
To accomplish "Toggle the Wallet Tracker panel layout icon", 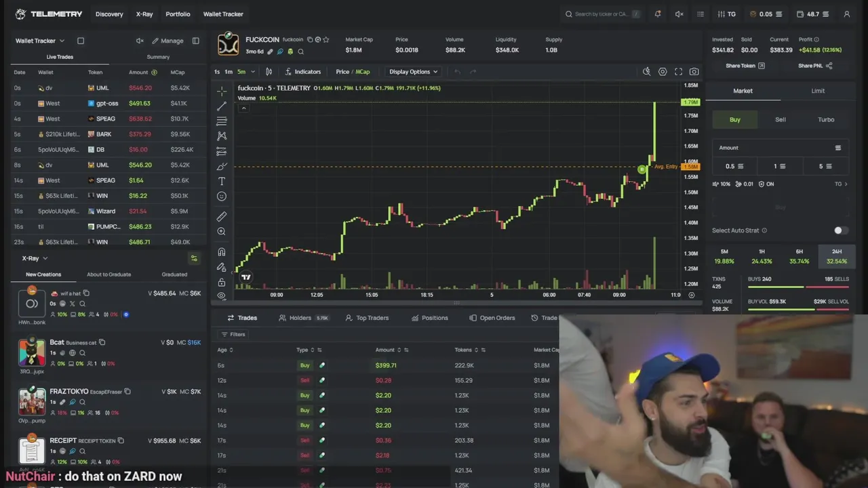I will tap(196, 41).
